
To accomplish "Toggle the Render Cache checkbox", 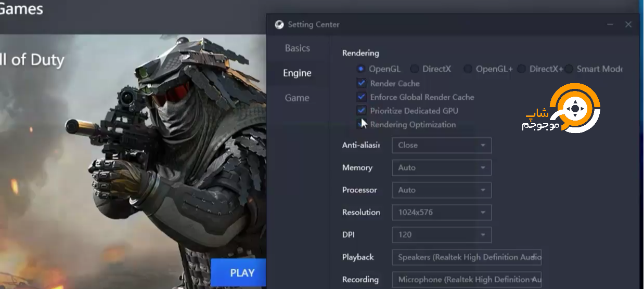I will (x=362, y=83).
